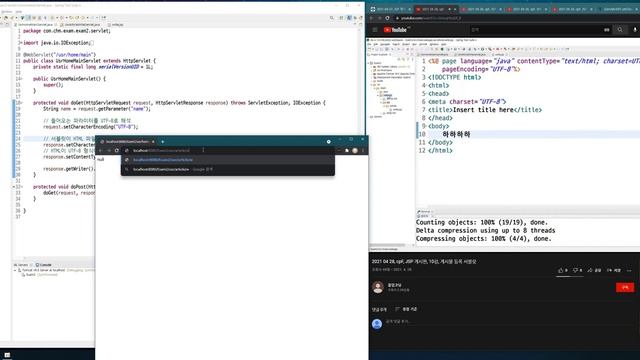This screenshot has width=640, height=360.
Task: Go back in the localhost browser window
Action: [100, 151]
